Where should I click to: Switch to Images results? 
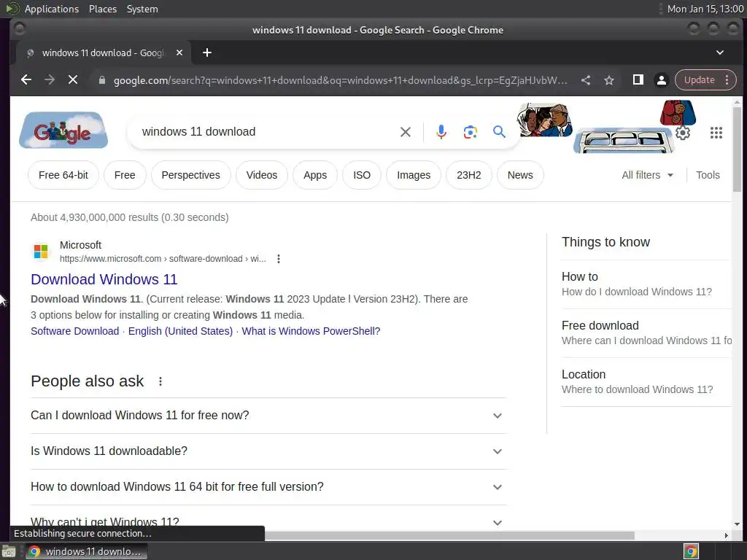click(414, 175)
